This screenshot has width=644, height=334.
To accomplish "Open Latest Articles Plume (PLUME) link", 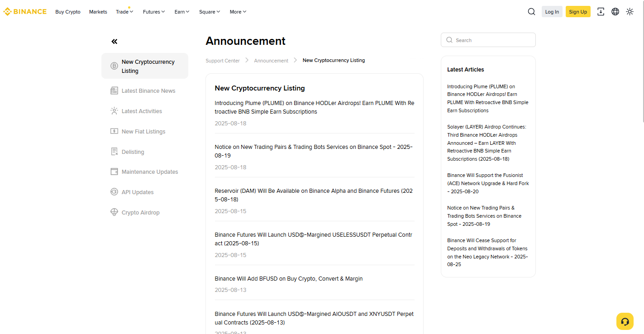I will tap(488, 98).
